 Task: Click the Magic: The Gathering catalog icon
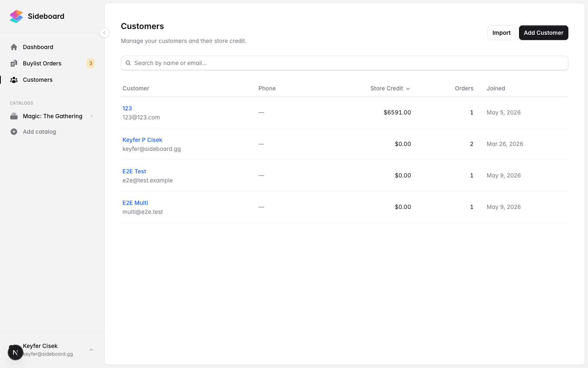pyautogui.click(x=14, y=116)
